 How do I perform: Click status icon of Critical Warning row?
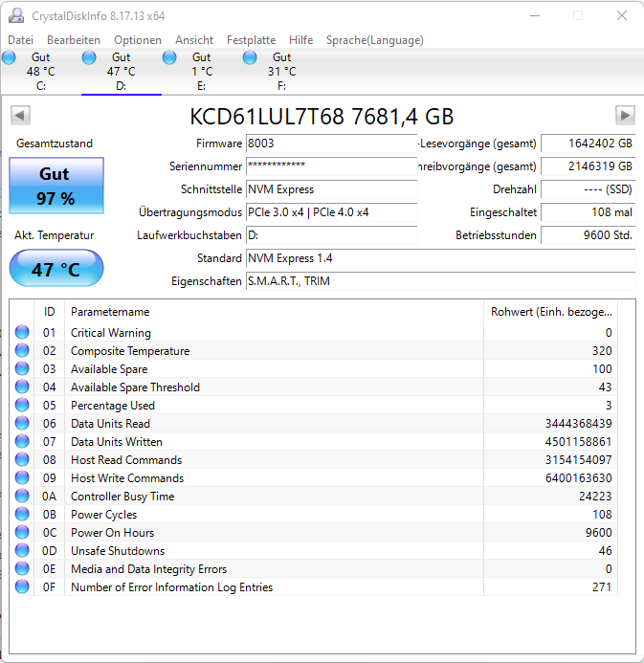point(22,332)
